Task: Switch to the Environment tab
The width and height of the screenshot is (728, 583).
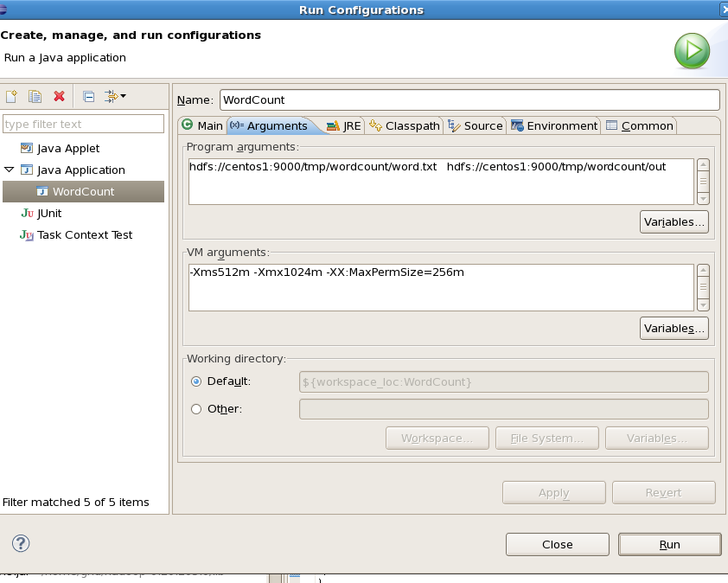Action: (554, 125)
